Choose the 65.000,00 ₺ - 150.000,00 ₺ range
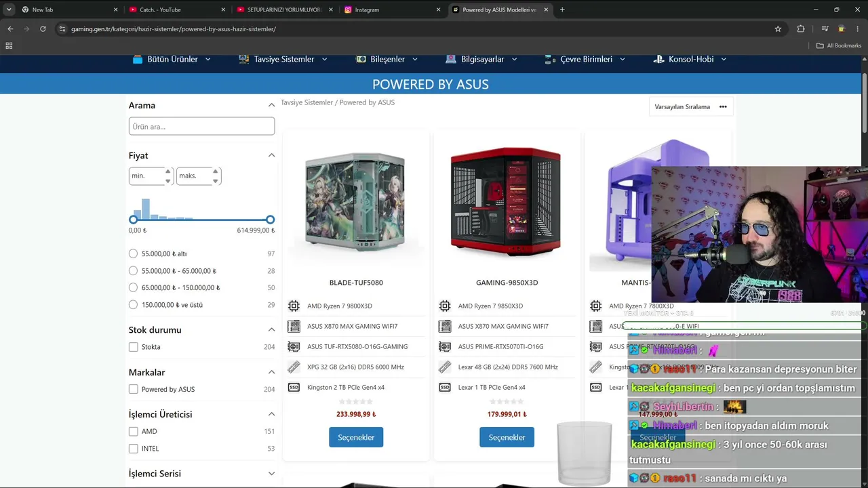868x488 pixels. click(x=133, y=287)
